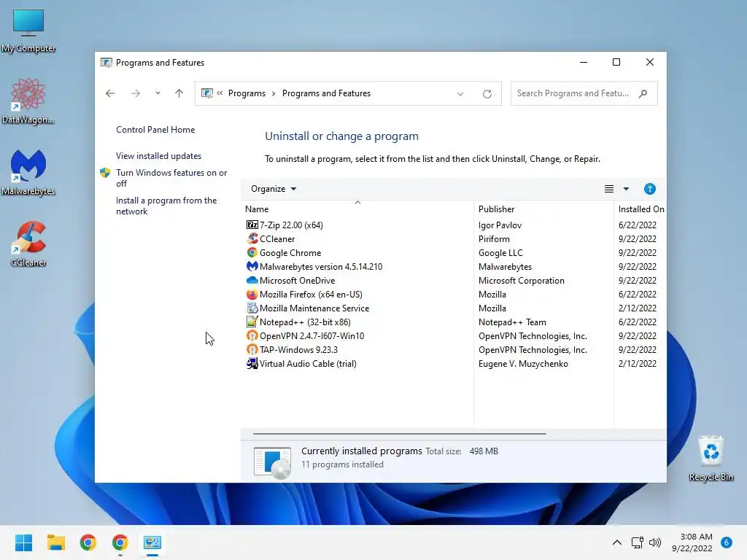Click Control Panel taskbar icon
The height and width of the screenshot is (560, 747).
[x=152, y=542]
